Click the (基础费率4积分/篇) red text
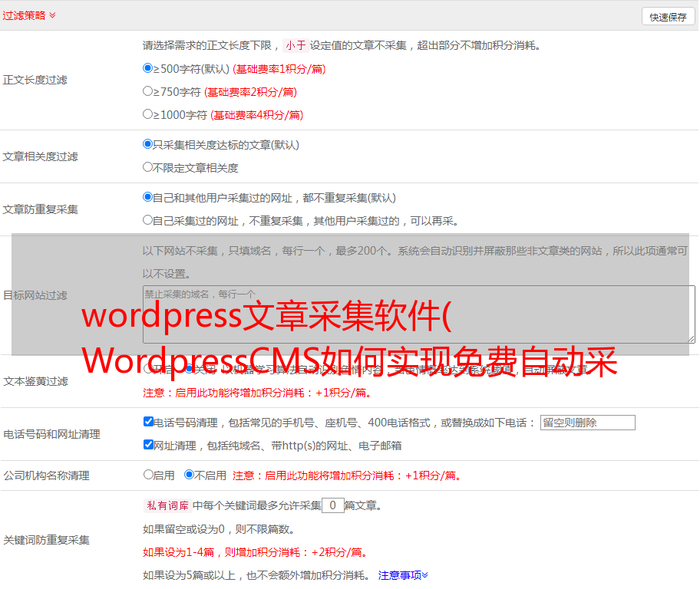700x589 pixels. coord(256,115)
